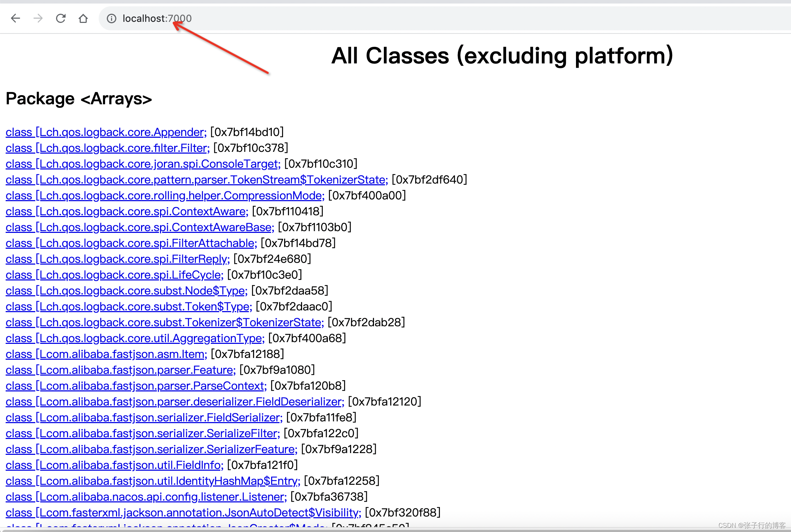This screenshot has height=532, width=791.
Task: Open joran.spi.ConsoleTarget class link
Action: [143, 164]
